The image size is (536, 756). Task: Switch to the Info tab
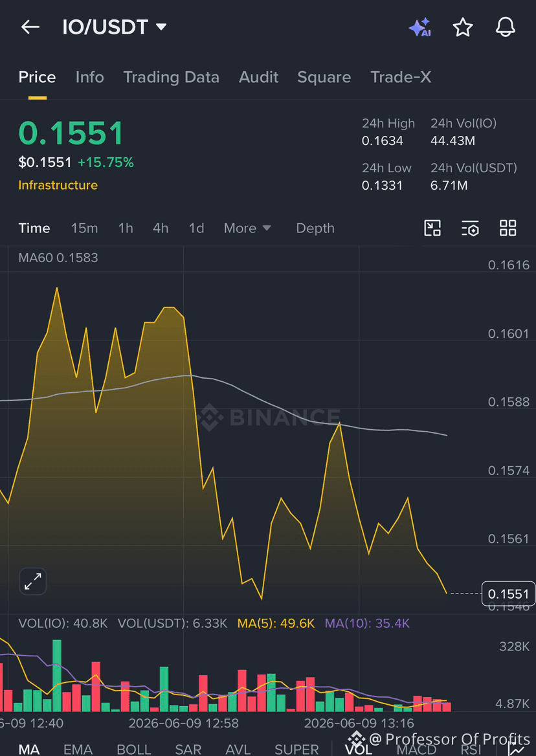click(89, 77)
